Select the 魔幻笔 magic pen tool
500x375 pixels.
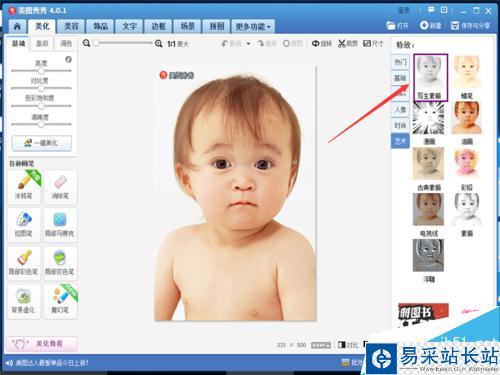(x=60, y=301)
